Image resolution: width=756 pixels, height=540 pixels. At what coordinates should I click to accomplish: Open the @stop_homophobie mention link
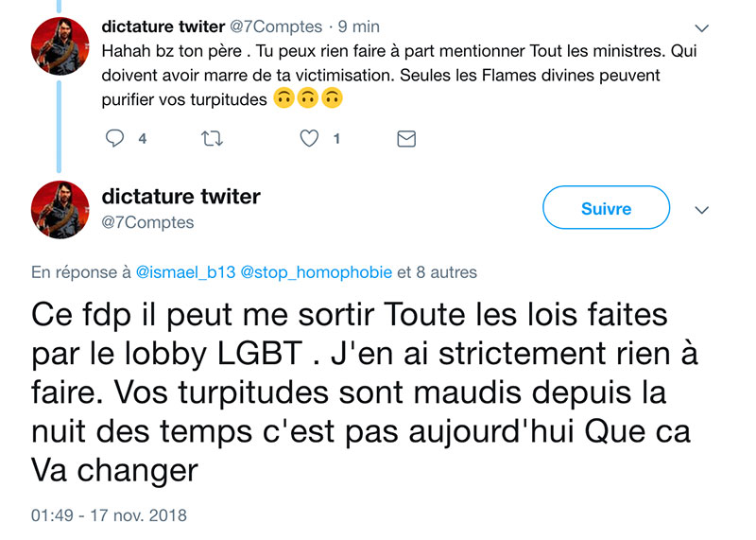pos(317,272)
